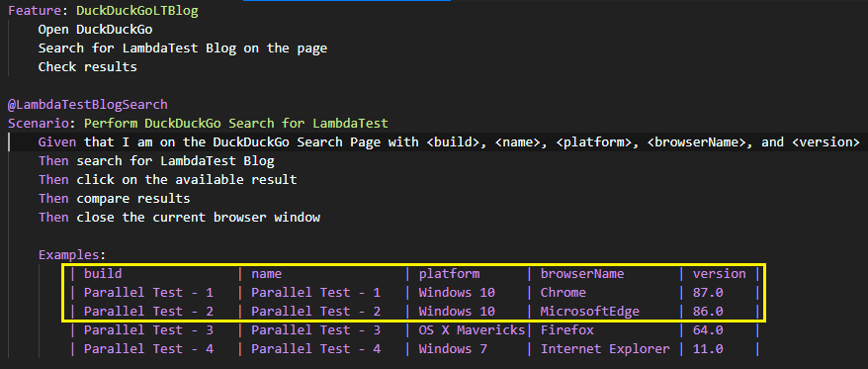Click 'Parallel Test - 2' in the build column
868x369 pixels.
(x=148, y=312)
